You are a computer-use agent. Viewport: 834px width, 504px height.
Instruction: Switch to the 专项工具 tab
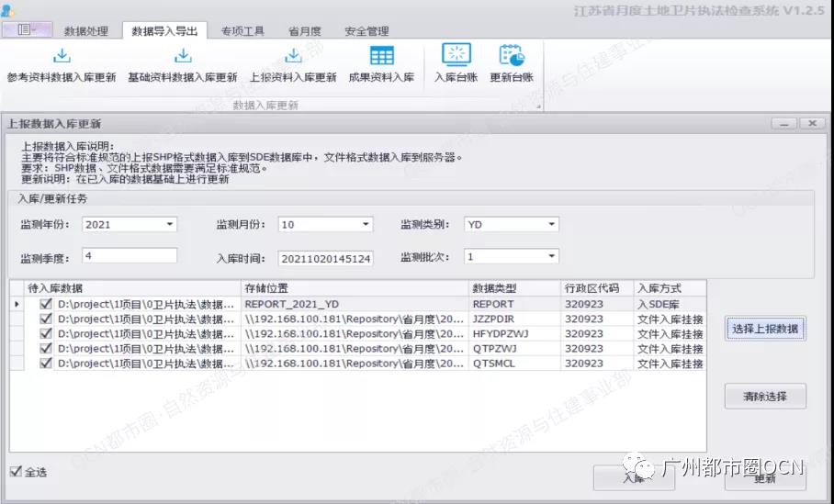[x=242, y=31]
